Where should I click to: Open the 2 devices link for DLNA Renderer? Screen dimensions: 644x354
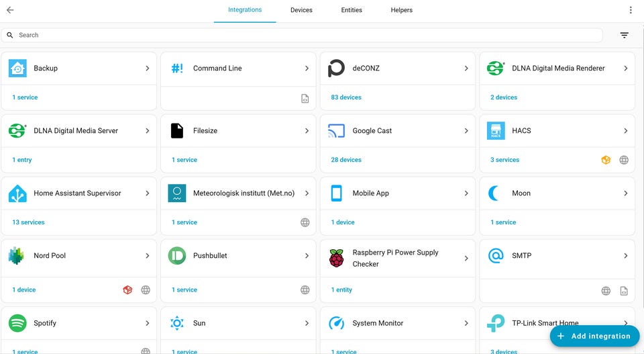point(504,97)
